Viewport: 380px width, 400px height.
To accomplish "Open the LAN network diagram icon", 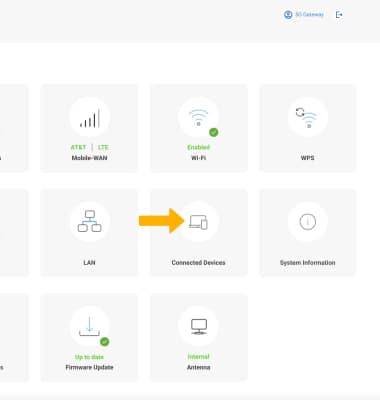I will pos(89,221).
